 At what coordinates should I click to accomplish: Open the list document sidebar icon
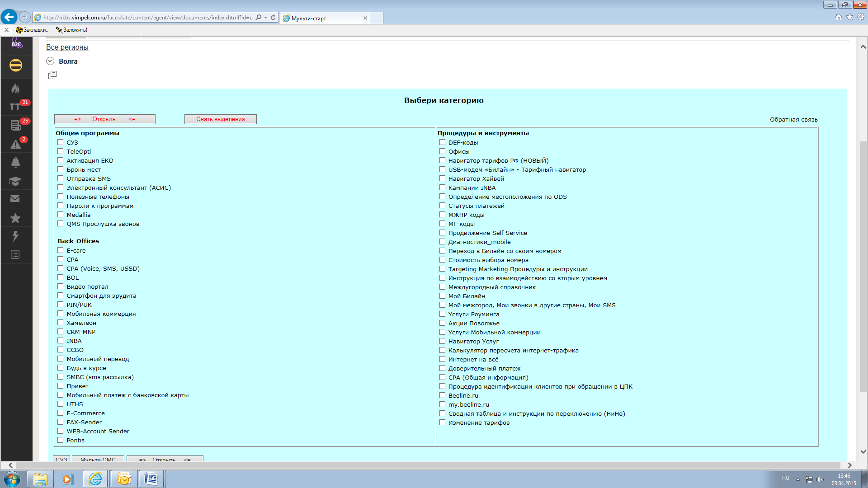(x=15, y=254)
